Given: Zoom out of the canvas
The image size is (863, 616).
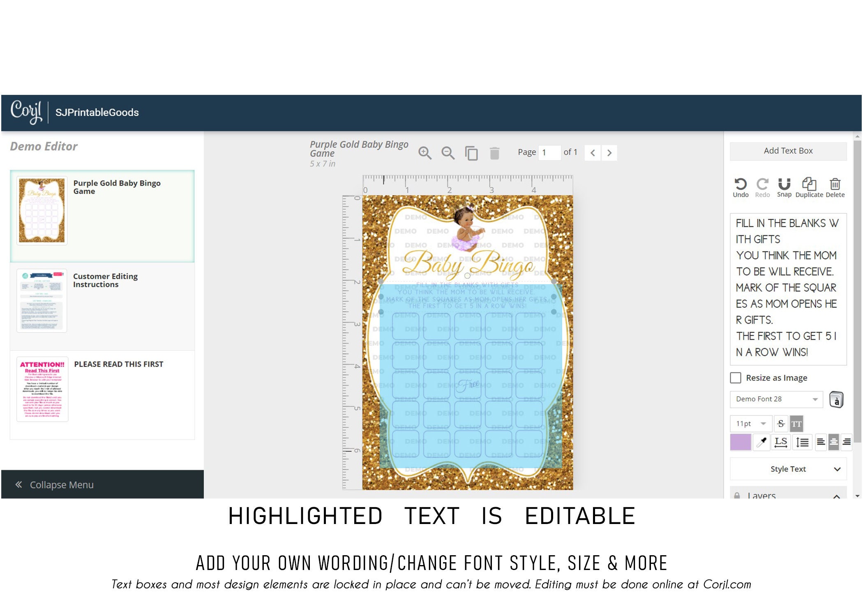Looking at the screenshot, I should point(448,153).
